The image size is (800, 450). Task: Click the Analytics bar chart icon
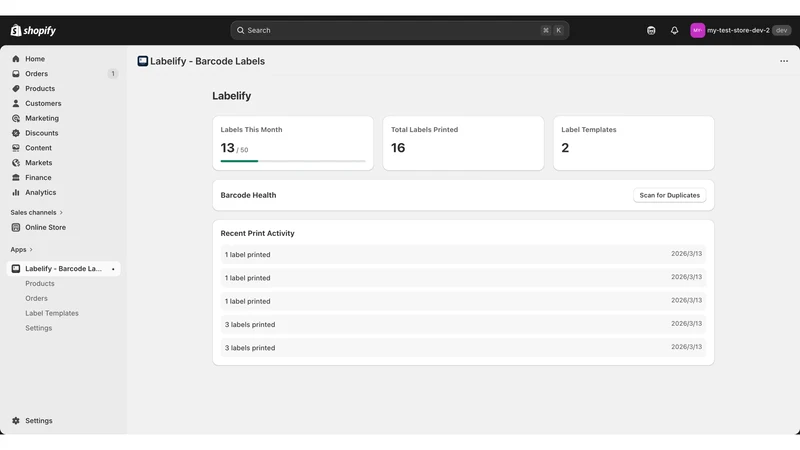pos(16,192)
